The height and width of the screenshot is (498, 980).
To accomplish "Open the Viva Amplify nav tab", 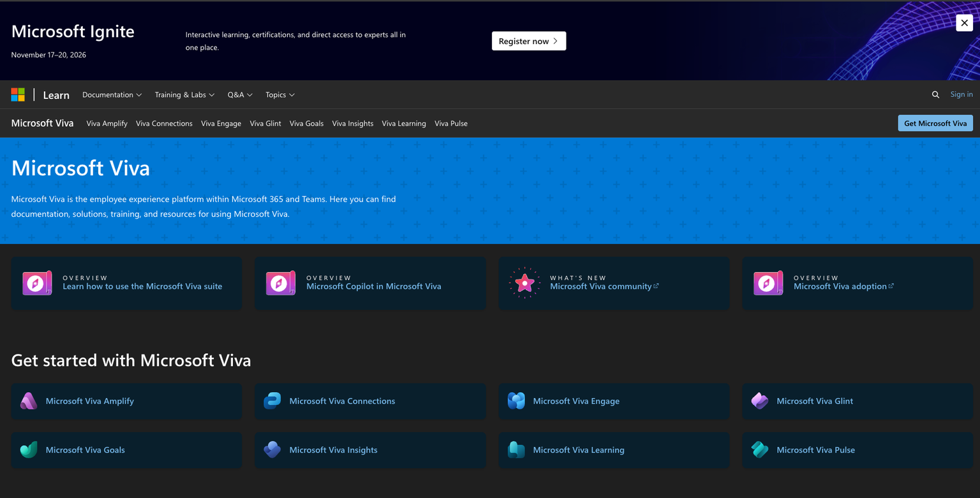I will tap(107, 123).
